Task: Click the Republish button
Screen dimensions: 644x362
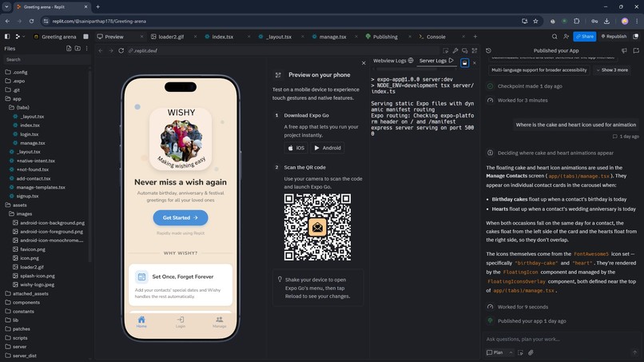Action: coord(614,37)
